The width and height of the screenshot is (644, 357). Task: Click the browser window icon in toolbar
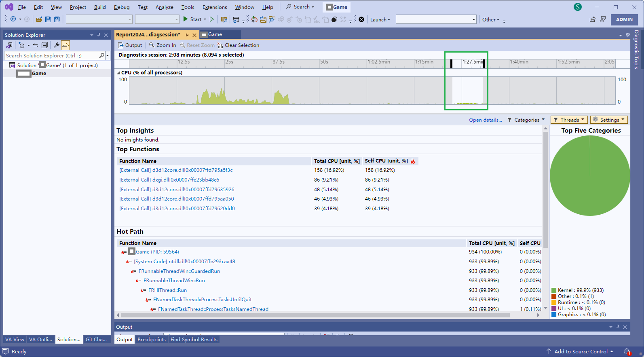[x=236, y=19]
